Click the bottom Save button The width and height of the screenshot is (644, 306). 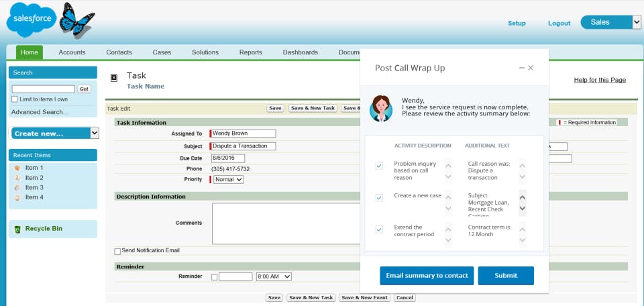click(274, 298)
